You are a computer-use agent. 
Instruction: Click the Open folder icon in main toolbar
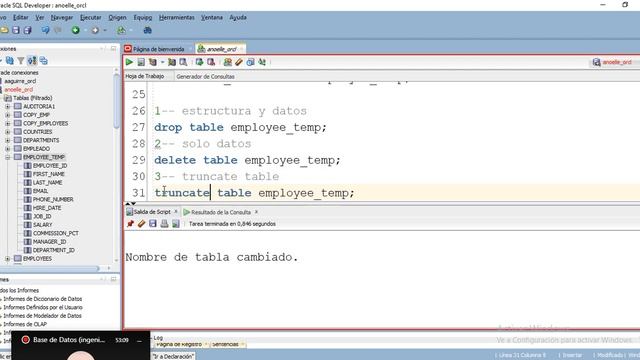(x=4, y=30)
